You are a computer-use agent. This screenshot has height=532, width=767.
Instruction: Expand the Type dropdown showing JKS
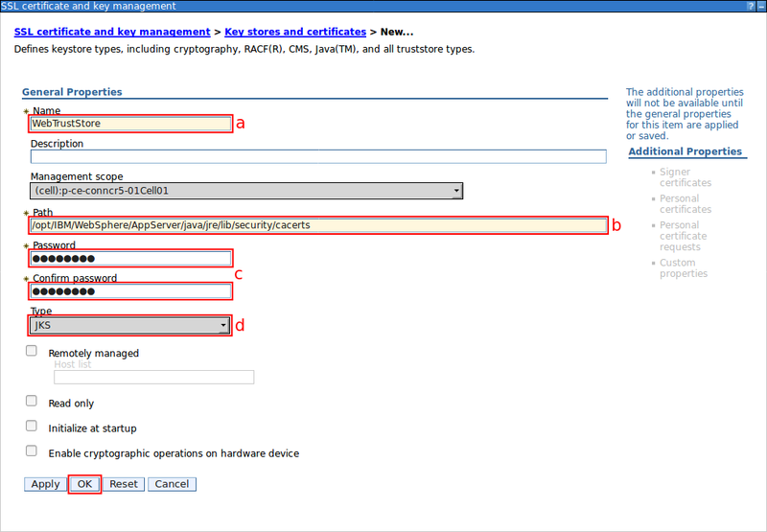point(129,326)
